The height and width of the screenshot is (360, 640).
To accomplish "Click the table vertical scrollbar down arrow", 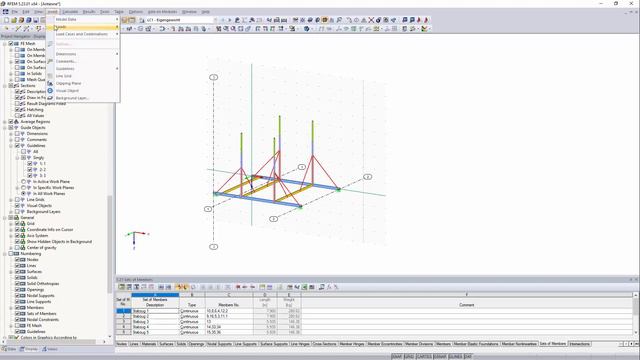I will pyautogui.click(x=636, y=333).
